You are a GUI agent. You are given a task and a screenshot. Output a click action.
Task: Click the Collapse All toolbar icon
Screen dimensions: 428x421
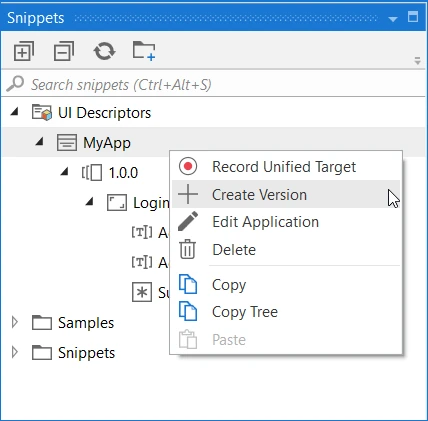pyautogui.click(x=64, y=51)
